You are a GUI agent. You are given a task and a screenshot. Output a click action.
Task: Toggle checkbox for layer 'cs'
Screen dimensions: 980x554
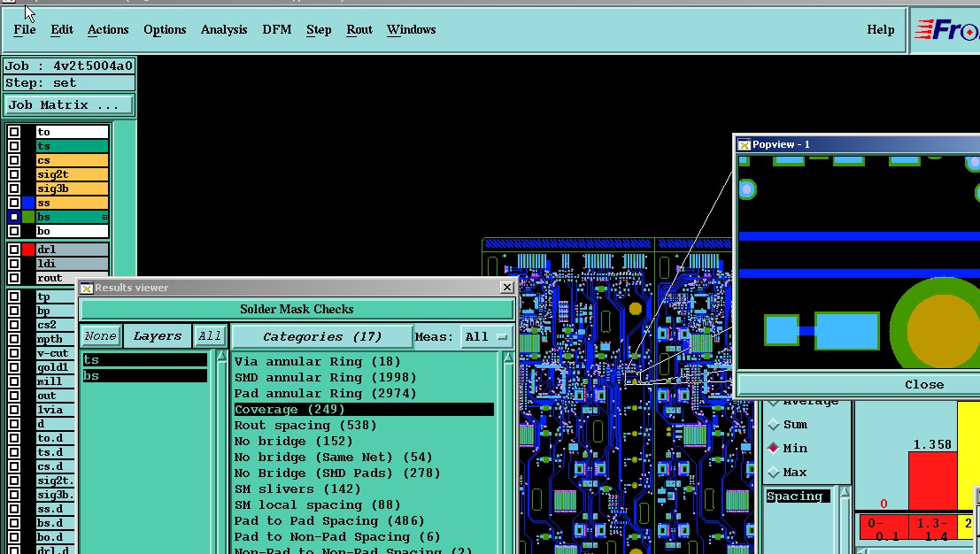point(14,160)
